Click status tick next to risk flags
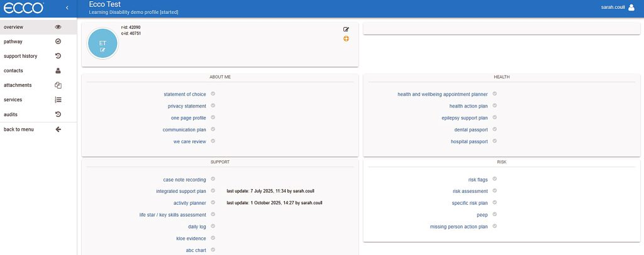The width and height of the screenshot is (644, 255). point(495,179)
